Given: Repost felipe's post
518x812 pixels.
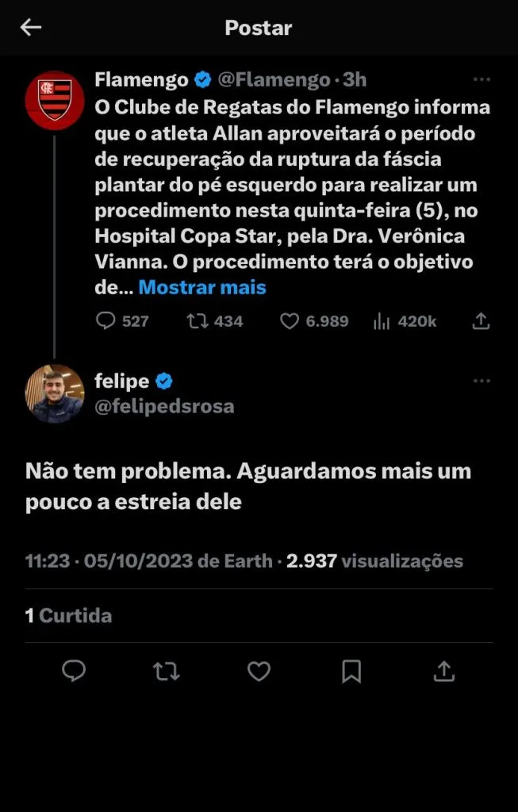Looking at the screenshot, I should [x=167, y=672].
